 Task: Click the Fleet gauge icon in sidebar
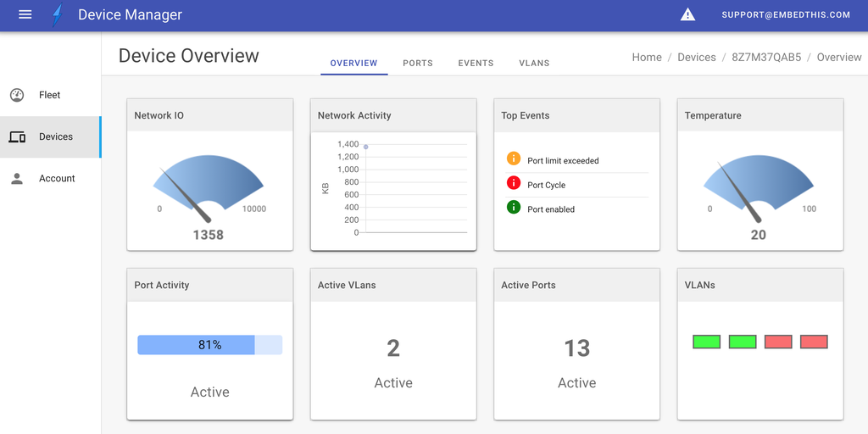[x=17, y=95]
